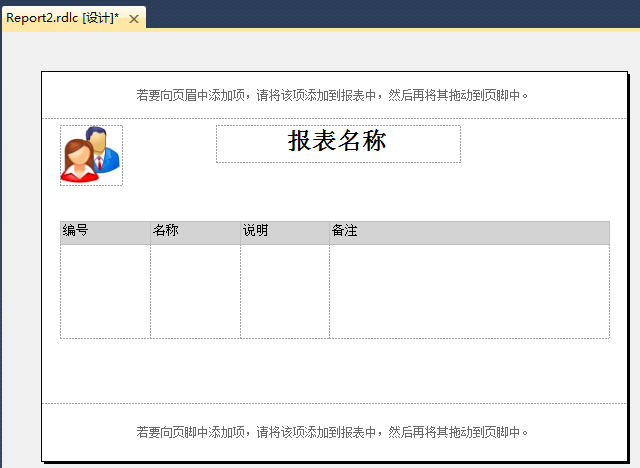Close the Report2.rdlc tab

pyautogui.click(x=134, y=19)
